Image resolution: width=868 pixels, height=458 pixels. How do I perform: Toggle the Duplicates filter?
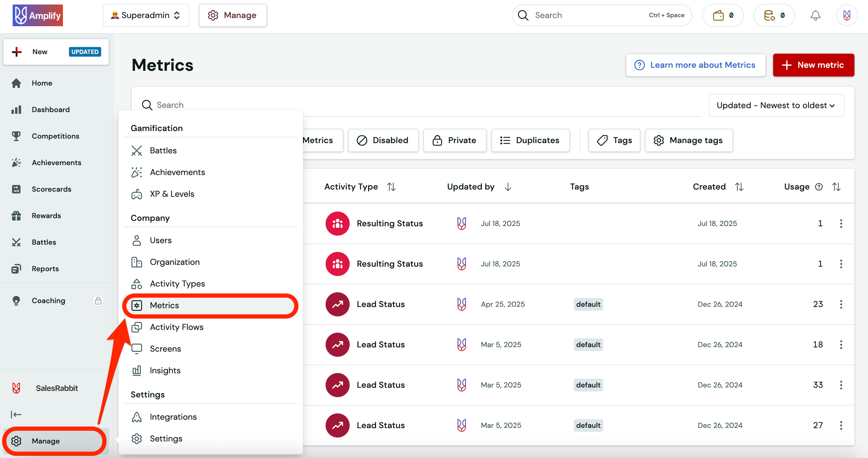pos(530,140)
